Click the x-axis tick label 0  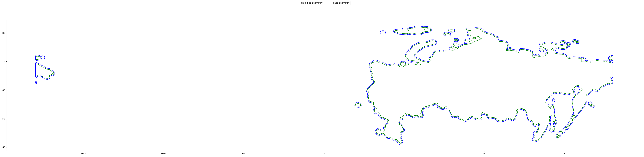324,154
